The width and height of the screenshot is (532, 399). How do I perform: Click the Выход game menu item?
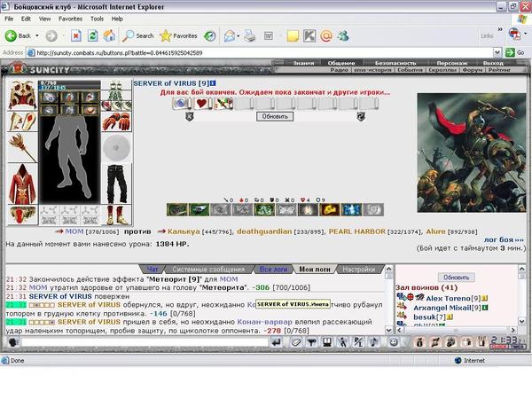click(x=493, y=63)
